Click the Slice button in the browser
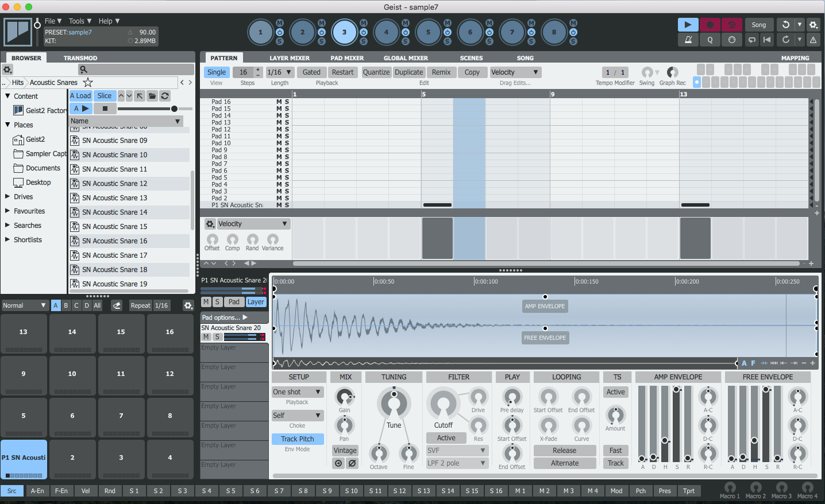 click(x=105, y=96)
